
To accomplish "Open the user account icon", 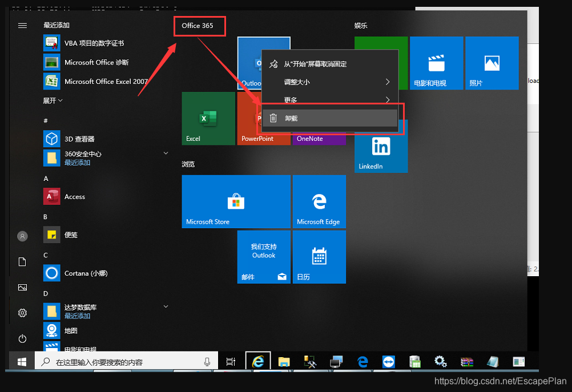I will (22, 236).
